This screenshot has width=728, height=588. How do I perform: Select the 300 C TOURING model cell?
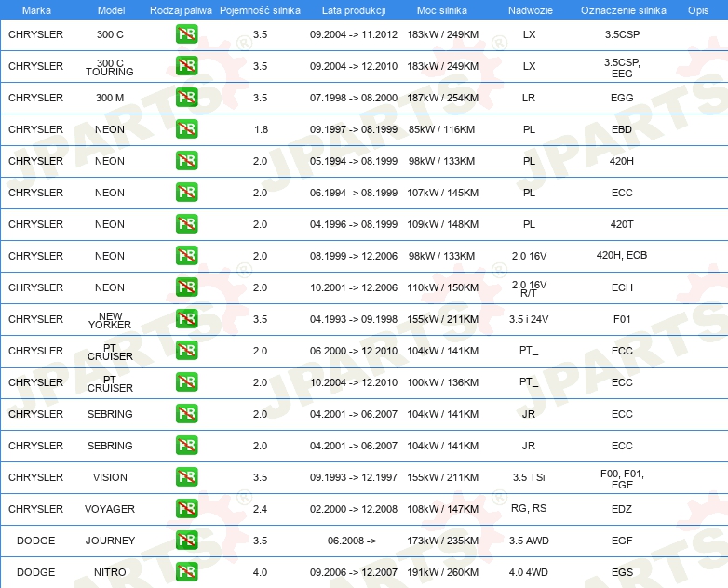(110, 67)
